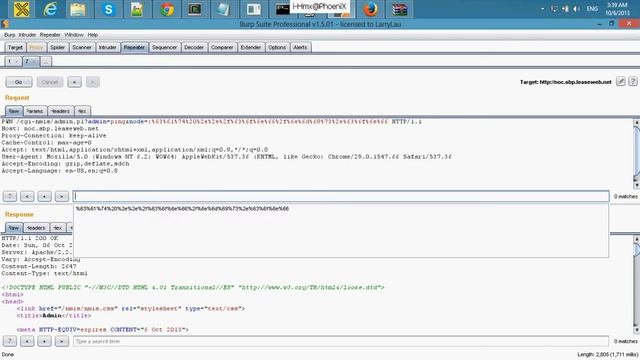Click the volume icon in system tray
This screenshot has height=360, width=640.
pyautogui.click(x=576, y=9)
